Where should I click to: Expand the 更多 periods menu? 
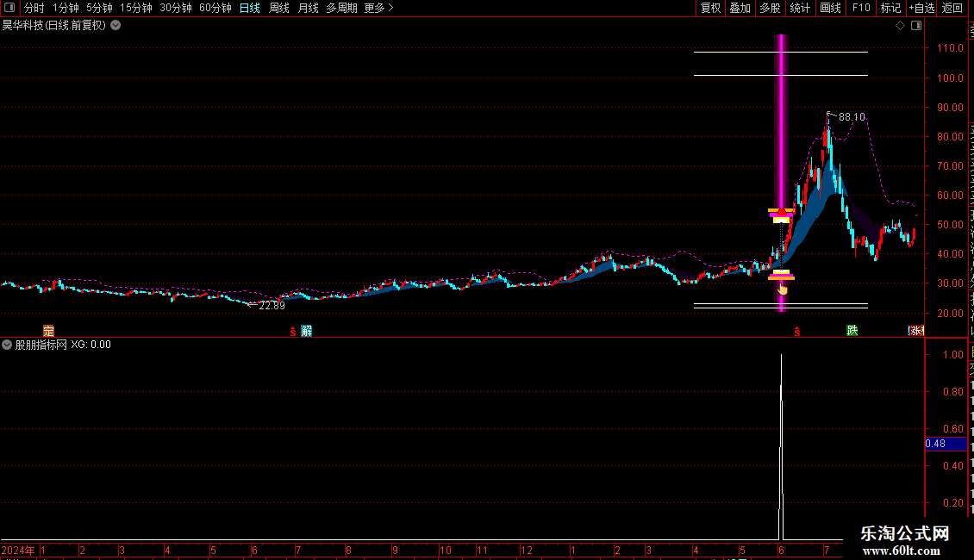(379, 8)
